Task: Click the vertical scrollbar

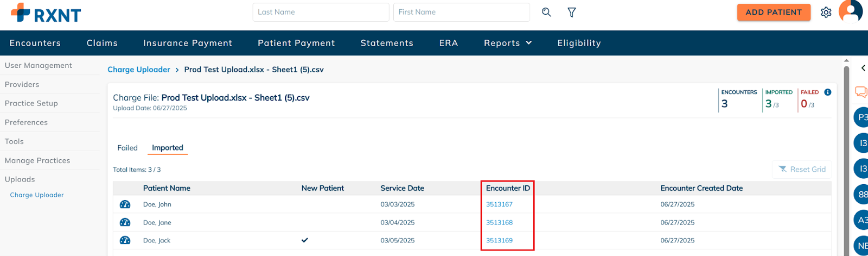Action: click(x=846, y=158)
